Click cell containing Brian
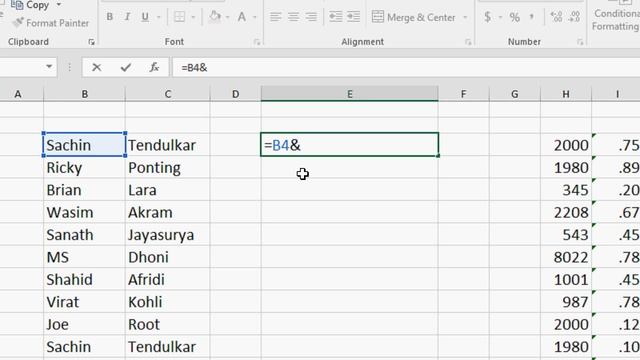 (x=84, y=190)
